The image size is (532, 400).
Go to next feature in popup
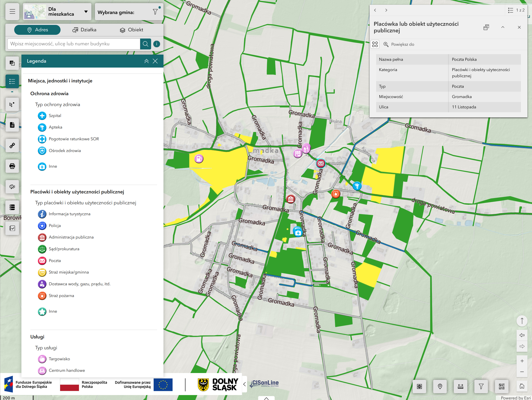click(386, 10)
